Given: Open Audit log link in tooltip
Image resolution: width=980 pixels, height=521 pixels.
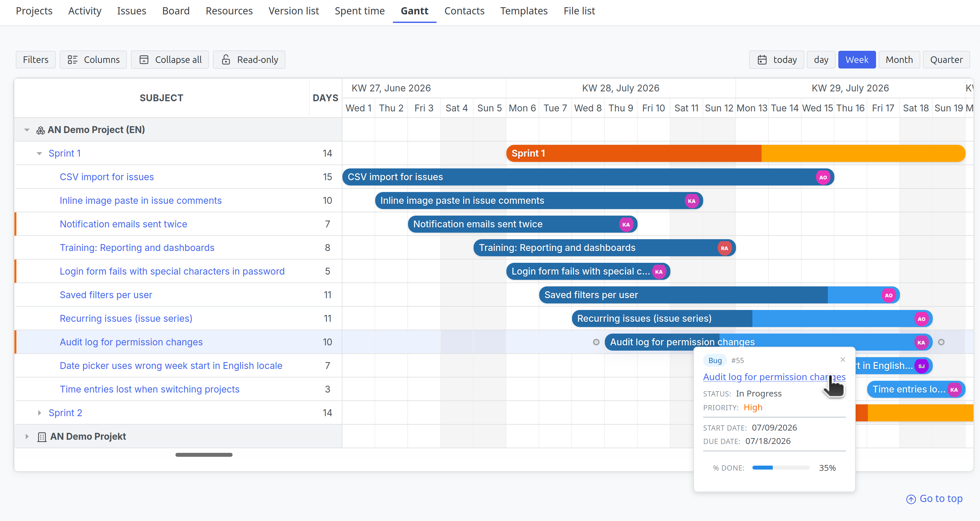Looking at the screenshot, I should (x=774, y=377).
